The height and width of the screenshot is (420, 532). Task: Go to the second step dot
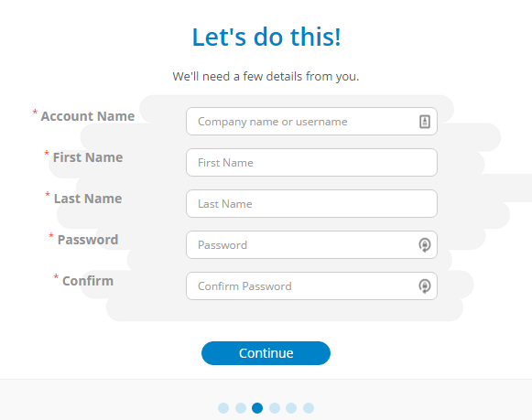tap(241, 408)
